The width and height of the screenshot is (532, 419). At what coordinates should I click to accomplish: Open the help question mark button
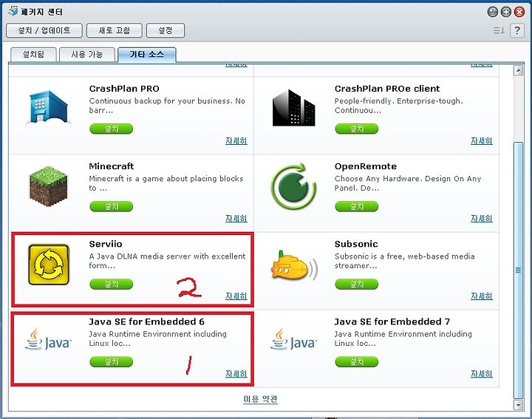(517, 30)
